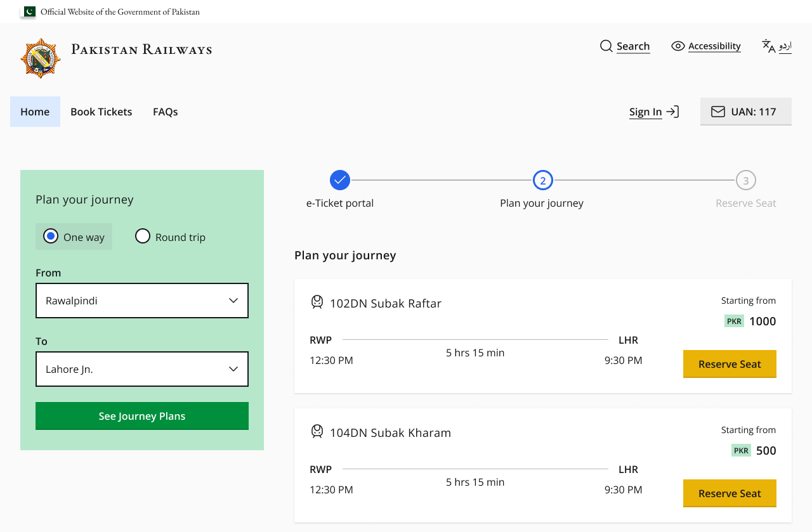Click the language translate icon
This screenshot has height=532, width=812.
click(x=769, y=46)
